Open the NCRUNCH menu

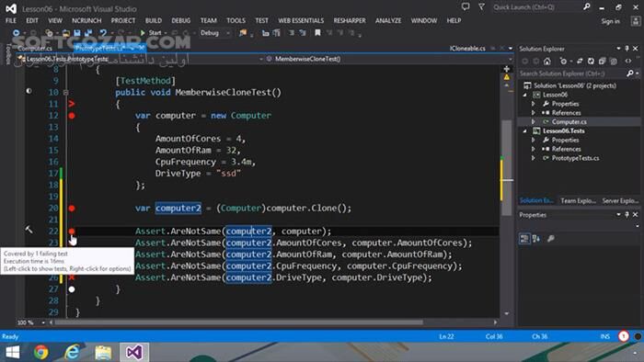point(86,20)
